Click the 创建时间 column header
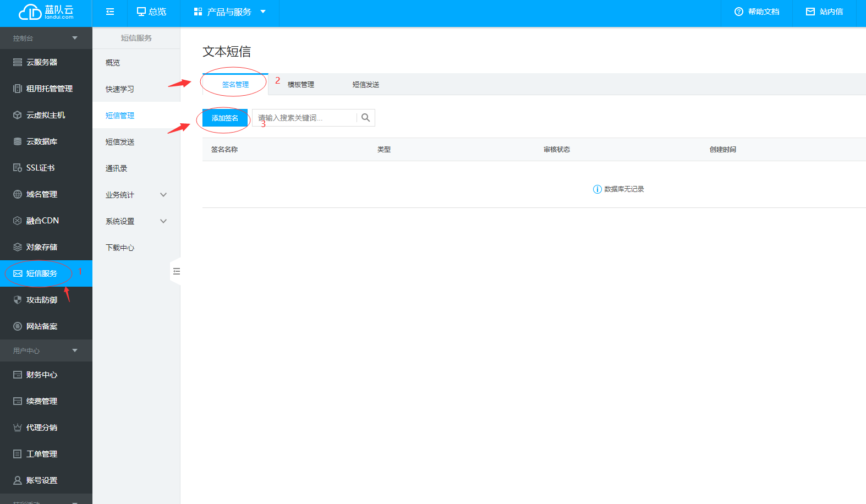This screenshot has width=866, height=504. tap(723, 150)
